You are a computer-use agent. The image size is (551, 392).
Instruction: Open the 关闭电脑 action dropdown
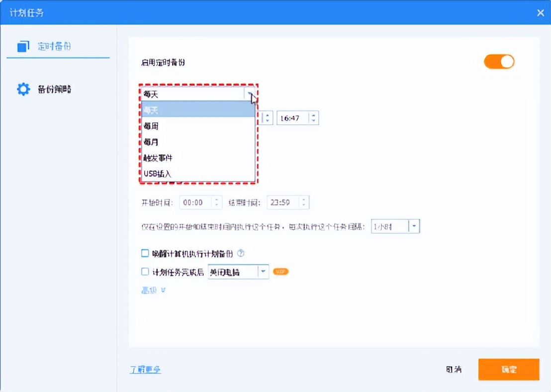pos(263,272)
